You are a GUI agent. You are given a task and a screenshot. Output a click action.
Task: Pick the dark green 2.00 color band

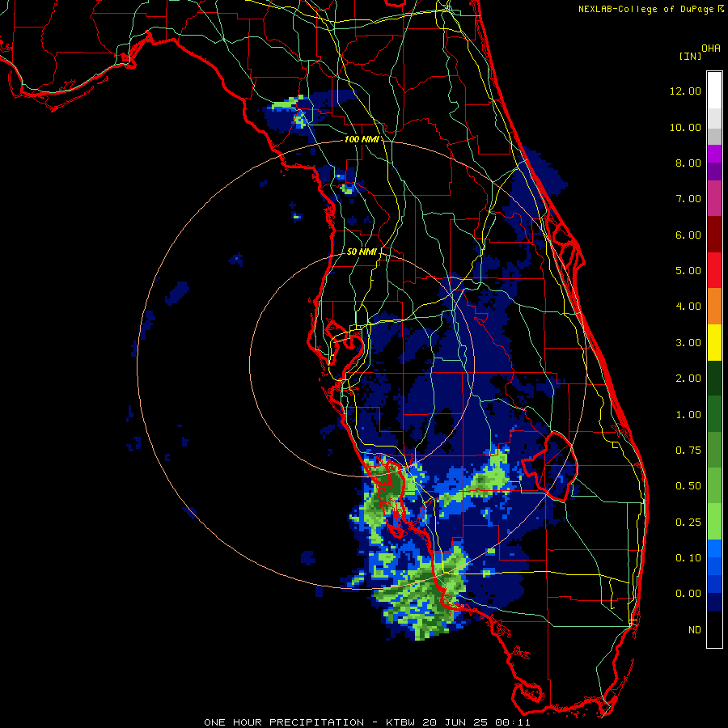coord(714,379)
